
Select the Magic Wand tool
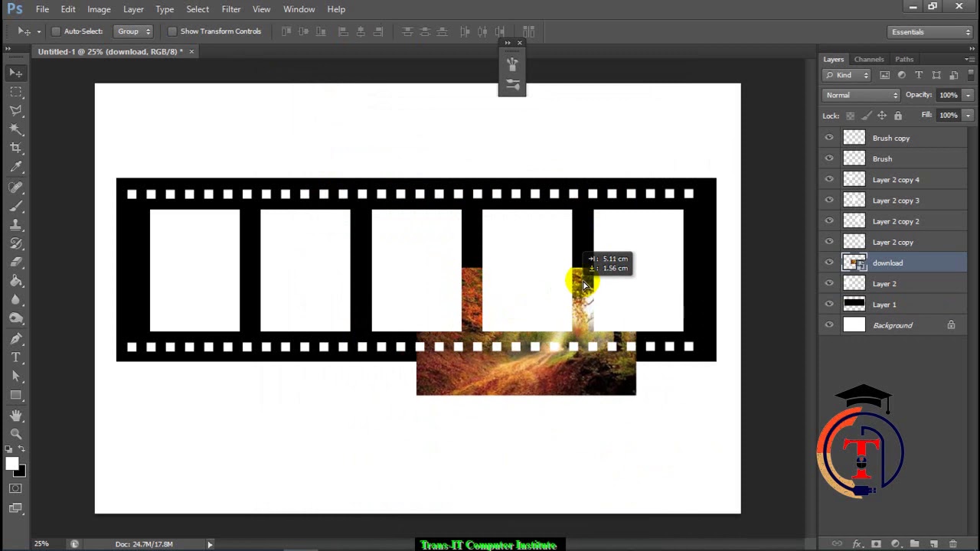16,129
